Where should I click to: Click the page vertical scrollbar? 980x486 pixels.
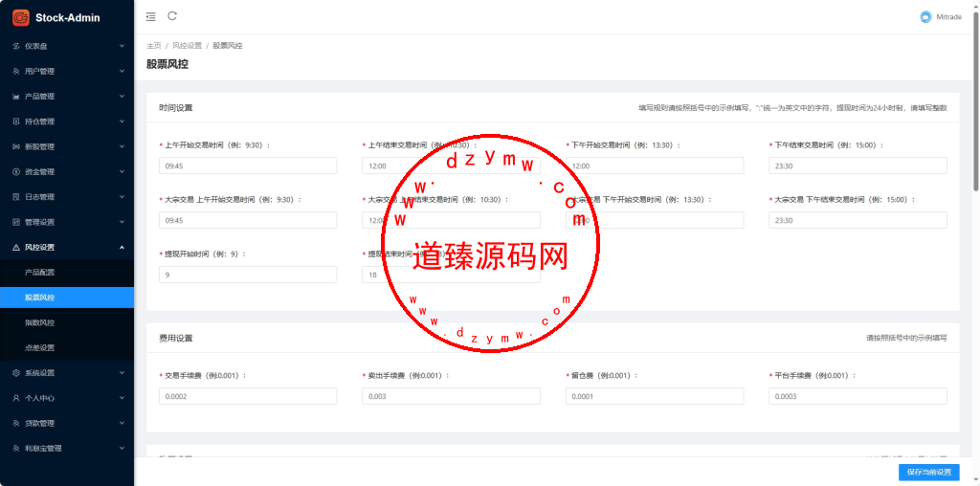pos(976,99)
